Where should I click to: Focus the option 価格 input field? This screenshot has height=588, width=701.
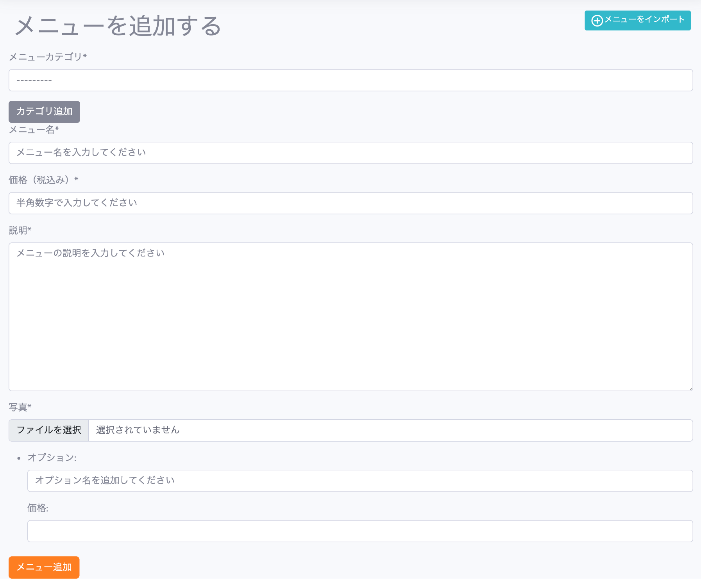[360, 531]
